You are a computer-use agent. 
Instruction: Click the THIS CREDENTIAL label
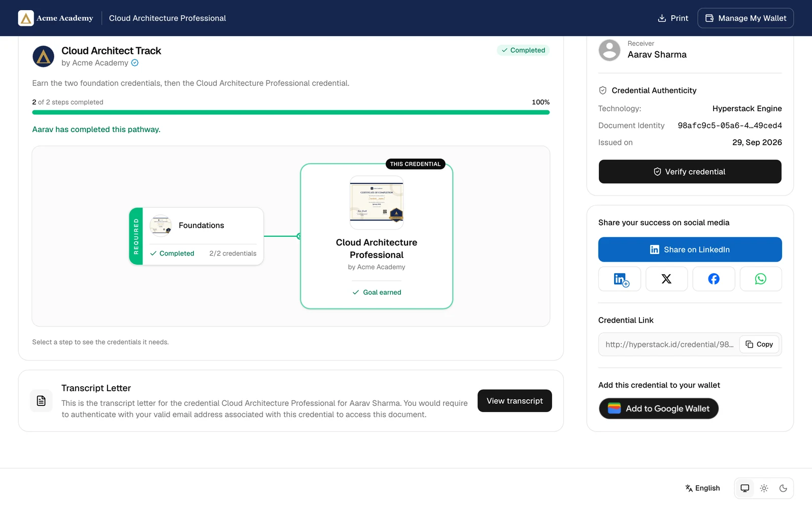[x=415, y=164]
